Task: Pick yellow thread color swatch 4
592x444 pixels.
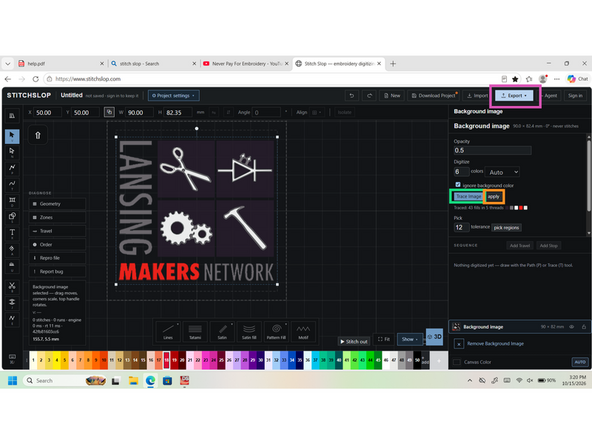Action: [x=57, y=360]
